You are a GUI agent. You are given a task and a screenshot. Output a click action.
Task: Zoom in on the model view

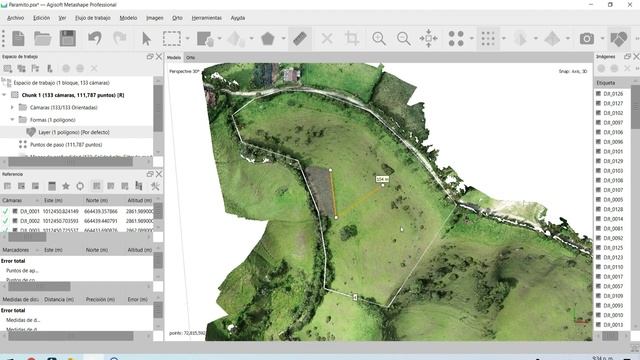coord(379,38)
